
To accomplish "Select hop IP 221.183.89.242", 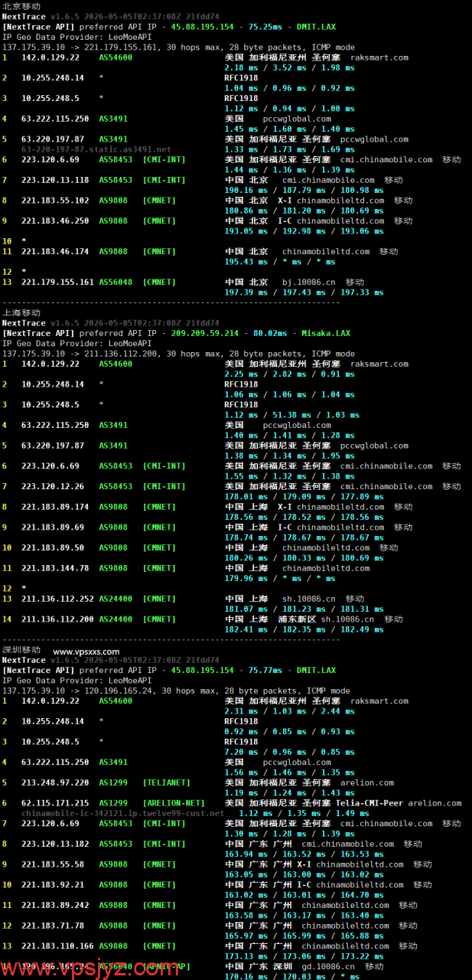I will pos(55,905).
